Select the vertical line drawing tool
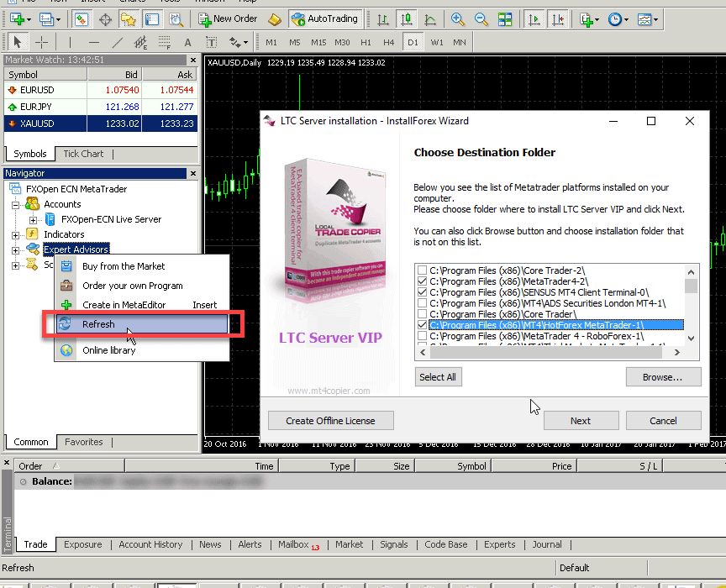The image size is (726, 588). click(x=70, y=42)
